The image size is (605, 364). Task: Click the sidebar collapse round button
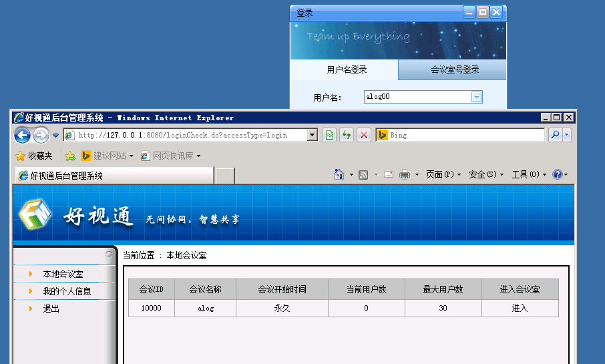109,254
